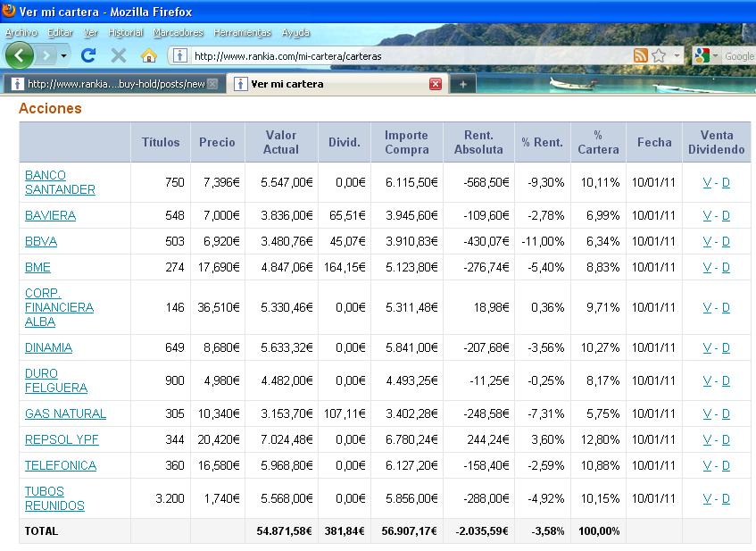
Task: Click the browser Back arrow button
Action: pos(20,55)
